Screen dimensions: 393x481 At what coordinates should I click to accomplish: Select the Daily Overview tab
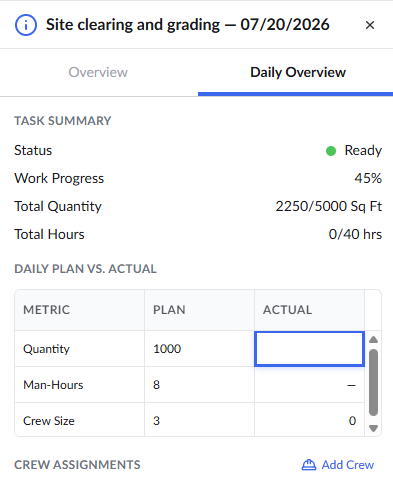[x=298, y=72]
